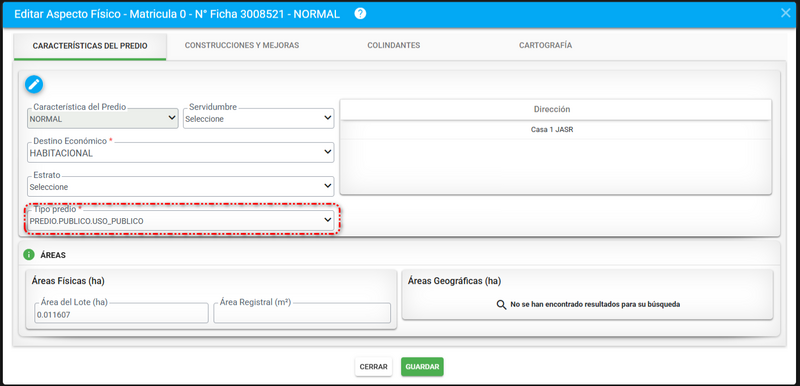Close the Editar Aspecto Físico dialog
Screen dimensions: 800x386
pos(786,13)
